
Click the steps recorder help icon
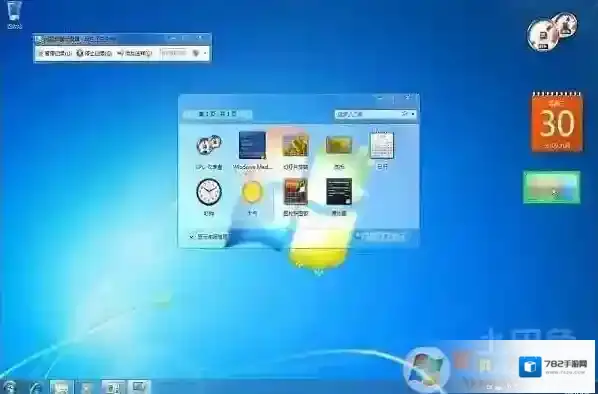[197, 53]
